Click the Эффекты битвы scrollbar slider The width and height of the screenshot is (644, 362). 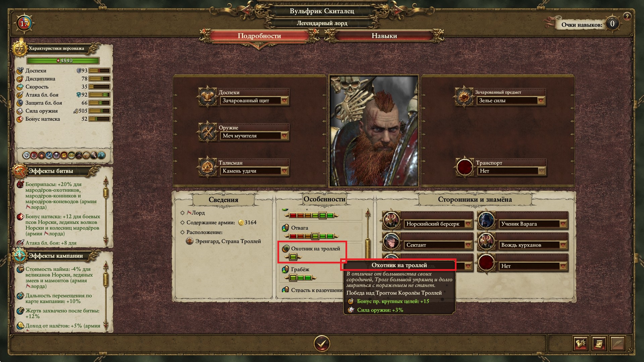click(106, 193)
